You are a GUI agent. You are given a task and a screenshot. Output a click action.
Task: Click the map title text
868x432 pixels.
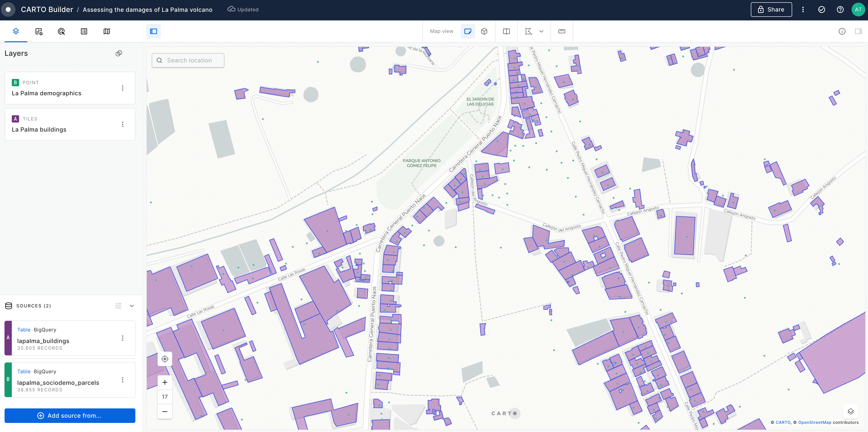pyautogui.click(x=148, y=10)
